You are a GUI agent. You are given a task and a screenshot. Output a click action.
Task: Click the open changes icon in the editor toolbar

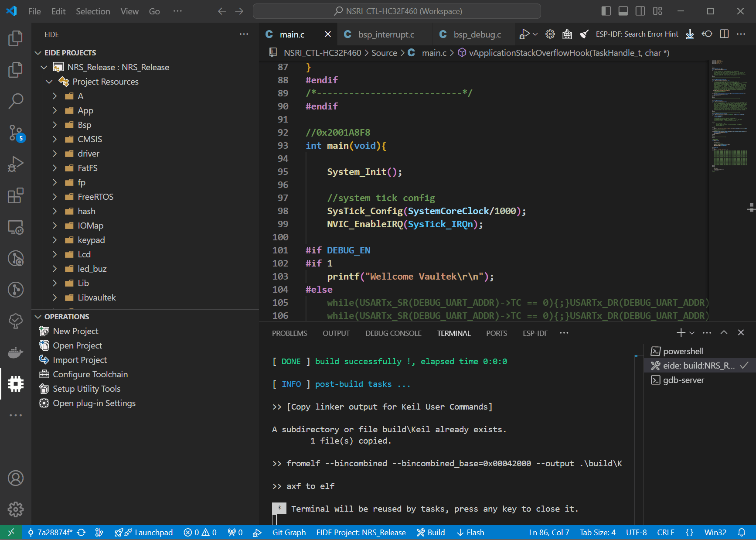tap(707, 34)
